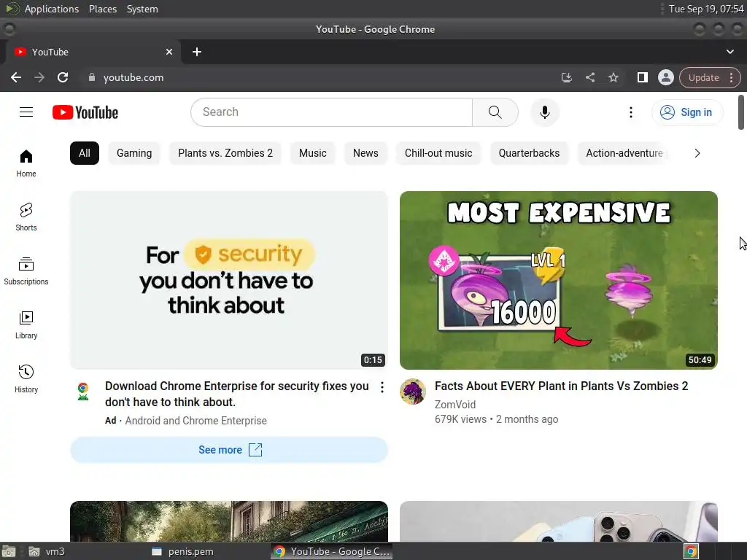This screenshot has height=560, width=747.
Task: Click the Chrome Enterprise ad advertiser icon
Action: (83, 392)
